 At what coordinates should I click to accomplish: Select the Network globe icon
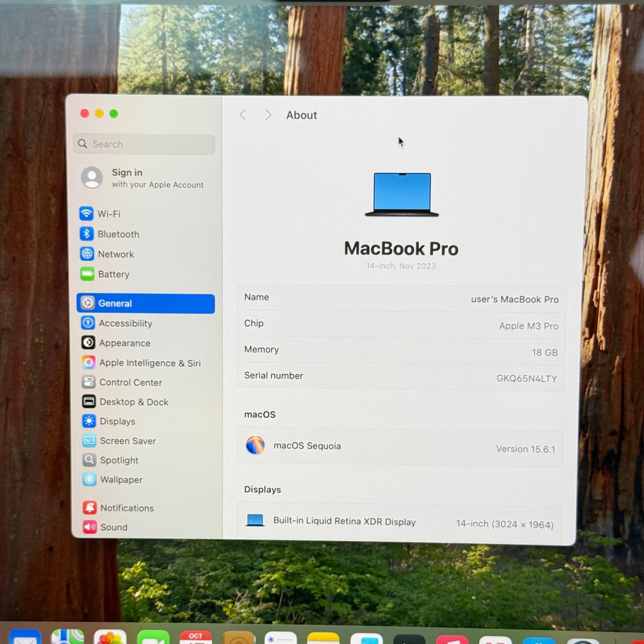[x=87, y=254]
